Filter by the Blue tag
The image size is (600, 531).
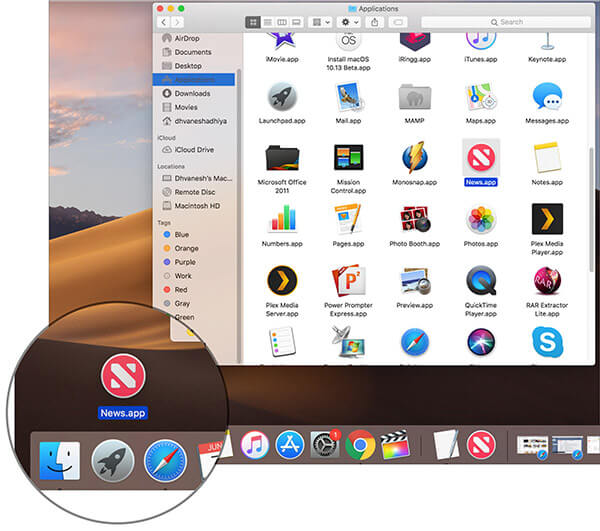[194, 235]
